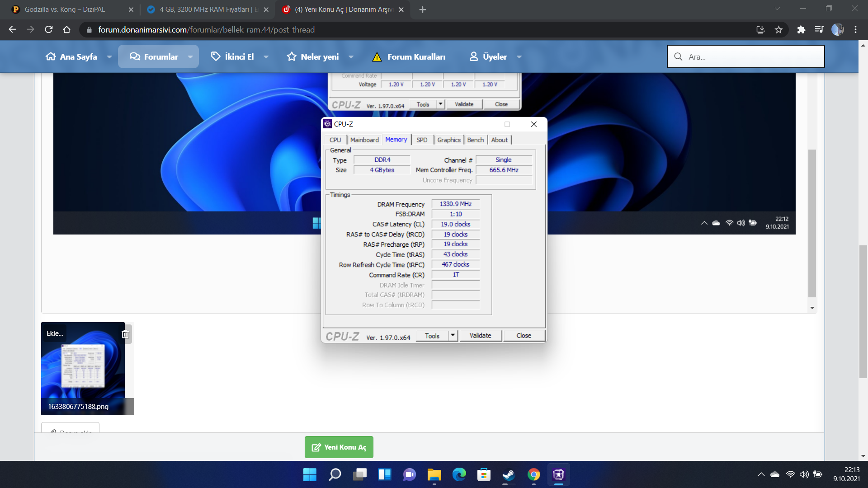Click the Validate button in CPU-Z
Viewport: 868px width, 488px height.
(480, 336)
